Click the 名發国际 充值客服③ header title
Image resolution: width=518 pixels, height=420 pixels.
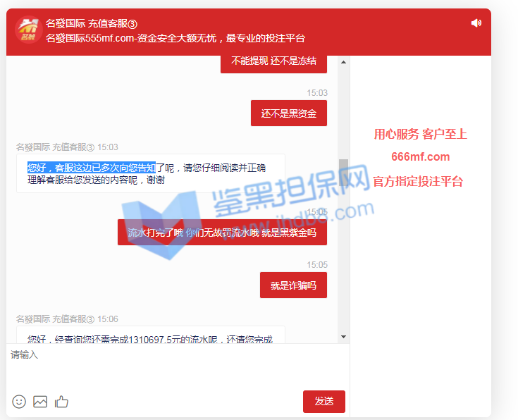[x=91, y=23]
